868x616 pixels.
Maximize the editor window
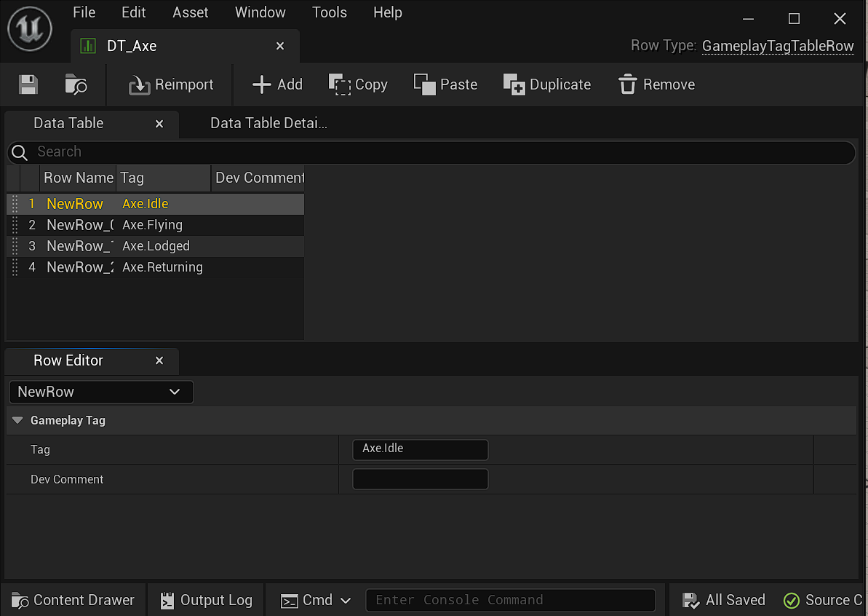tap(794, 19)
